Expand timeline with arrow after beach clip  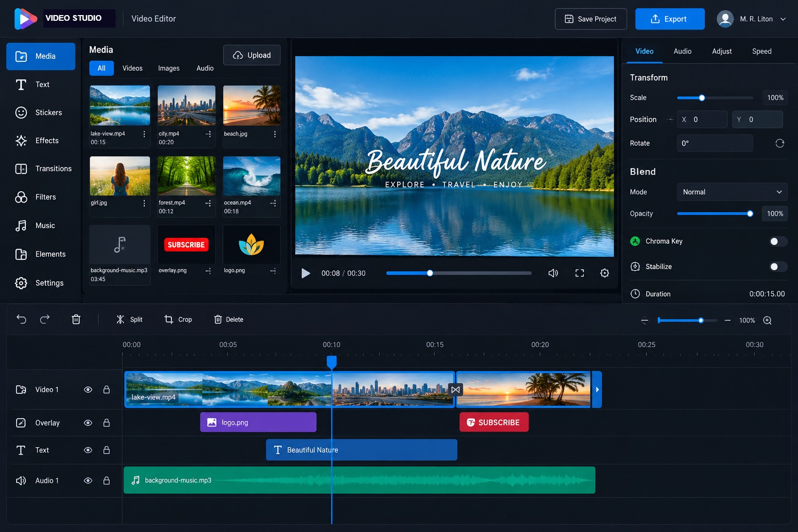pos(597,390)
